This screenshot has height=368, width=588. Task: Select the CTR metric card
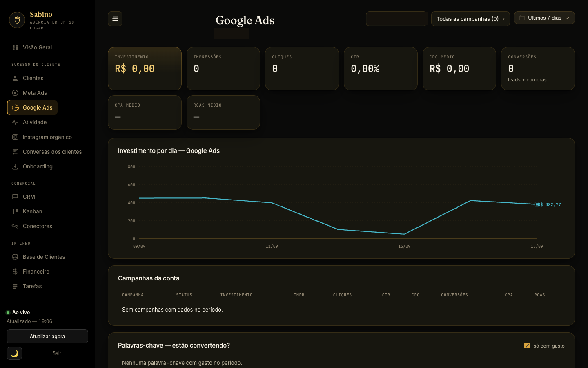[x=381, y=69]
